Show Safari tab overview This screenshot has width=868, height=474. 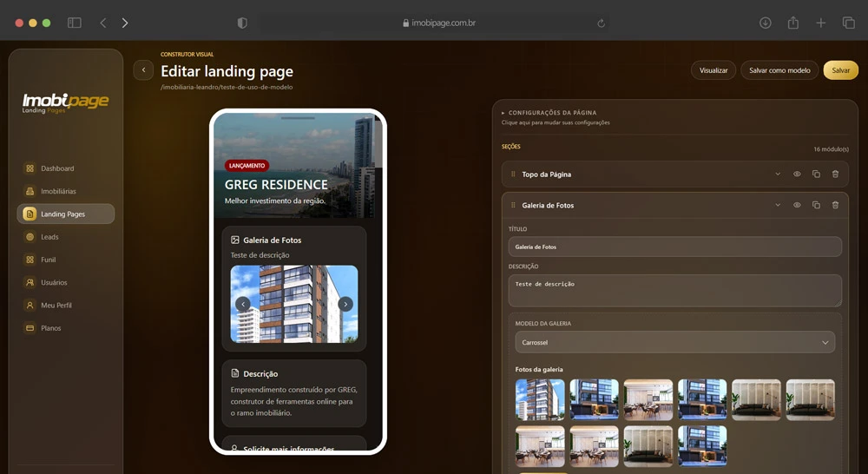(848, 23)
